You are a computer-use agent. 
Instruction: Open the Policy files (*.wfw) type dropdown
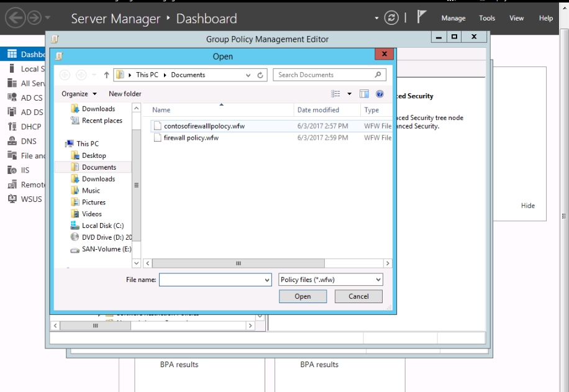[330, 280]
